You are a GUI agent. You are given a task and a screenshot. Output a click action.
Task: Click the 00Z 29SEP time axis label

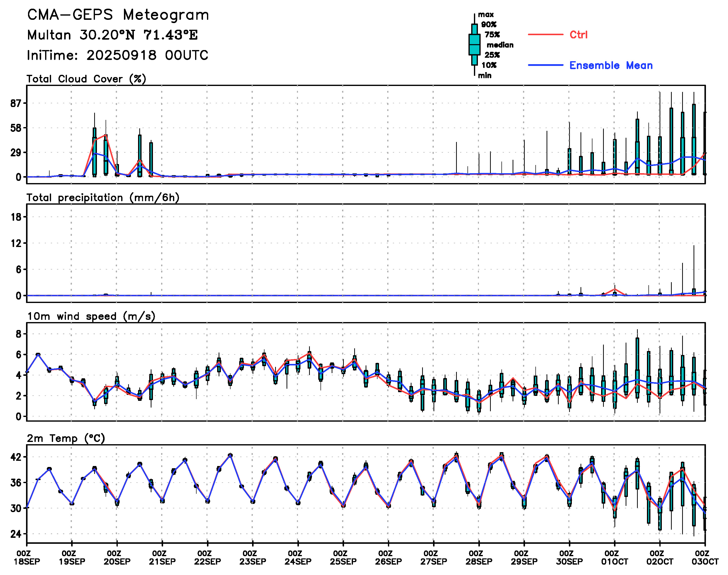pos(524,557)
